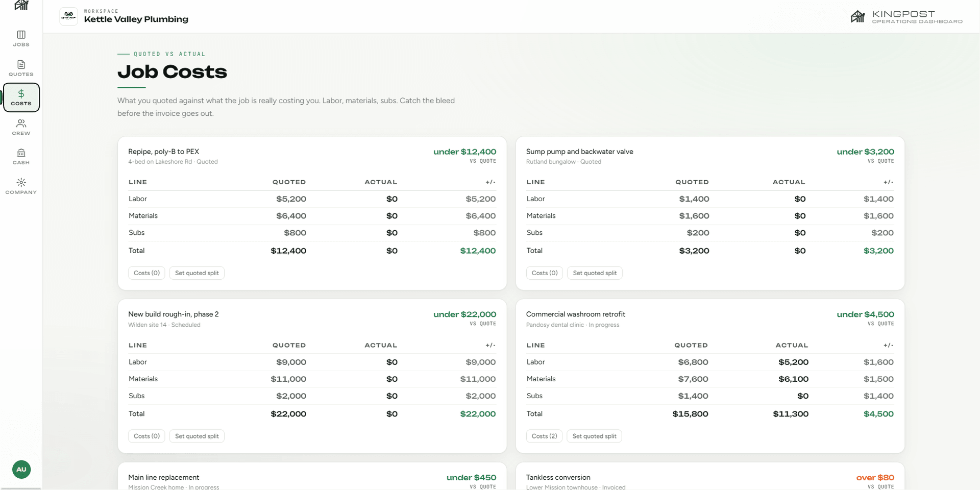Viewport: 980px width, 490px height.
Task: Click the $3,200 quoted Total in Sump pump card
Action: [694, 251]
